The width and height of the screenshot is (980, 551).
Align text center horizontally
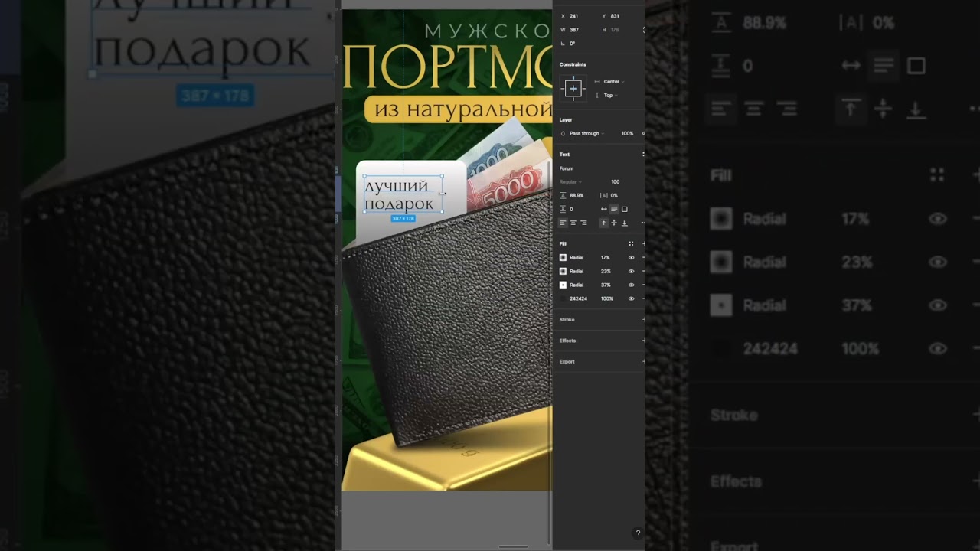[x=573, y=223]
